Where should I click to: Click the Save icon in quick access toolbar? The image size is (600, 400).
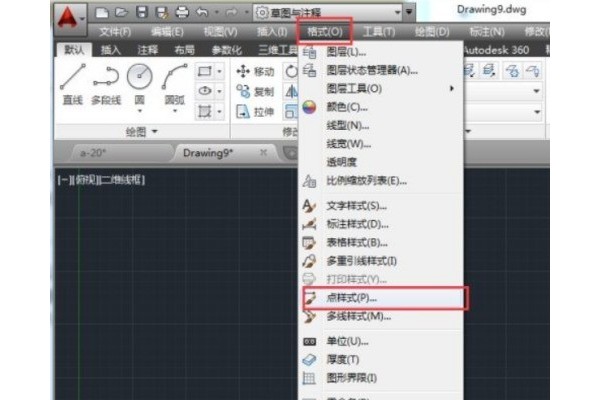point(142,13)
